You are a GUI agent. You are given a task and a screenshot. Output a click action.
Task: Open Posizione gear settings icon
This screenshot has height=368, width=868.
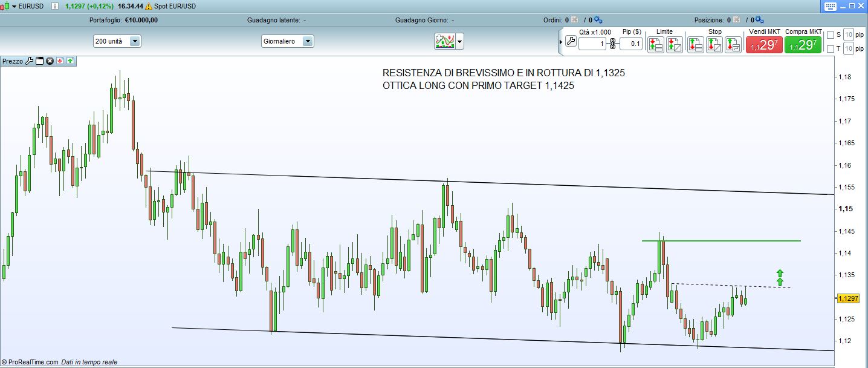pos(759,20)
